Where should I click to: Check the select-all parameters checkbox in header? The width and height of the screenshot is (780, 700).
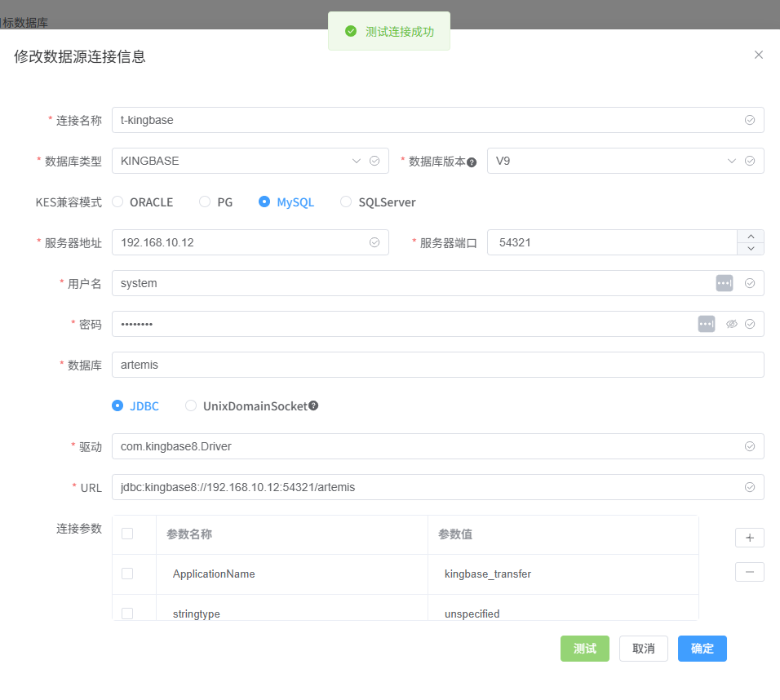[x=127, y=534]
